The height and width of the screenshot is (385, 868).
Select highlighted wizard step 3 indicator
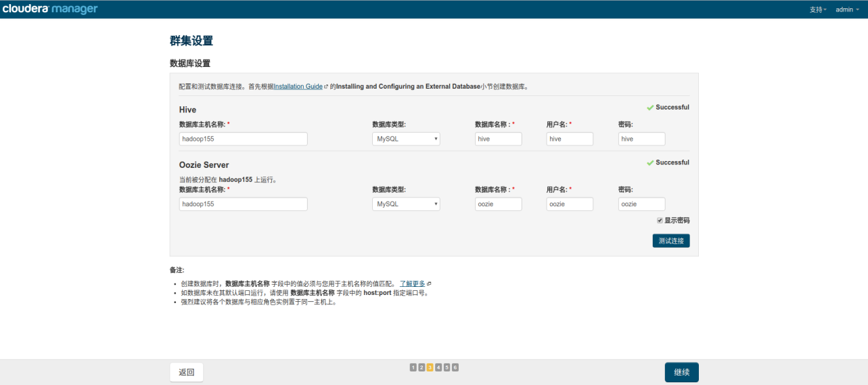point(430,367)
